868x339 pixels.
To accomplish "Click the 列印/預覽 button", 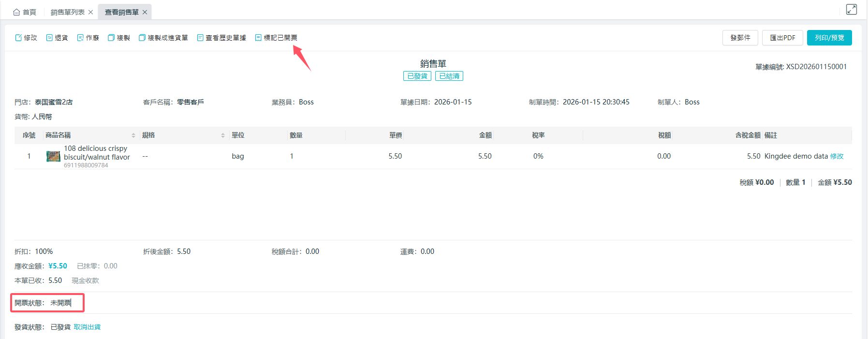I will pos(829,38).
